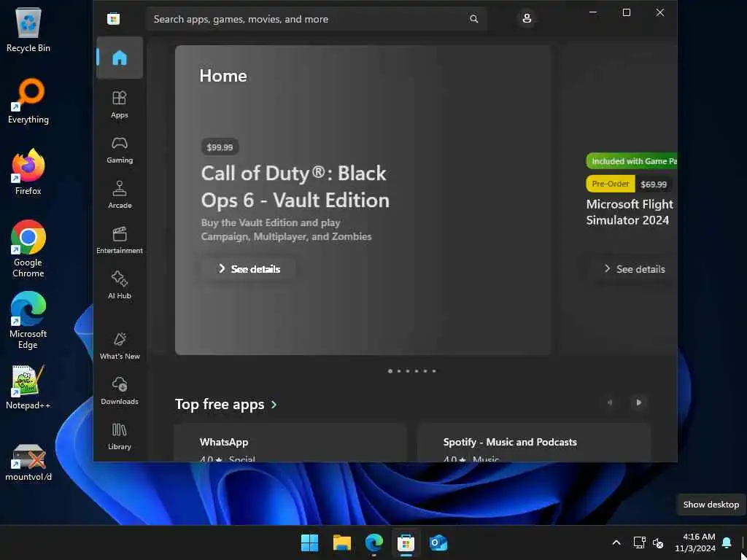Open the Microsoft Flight Simulator 2024 title
This screenshot has height=560, width=747.
tap(630, 212)
